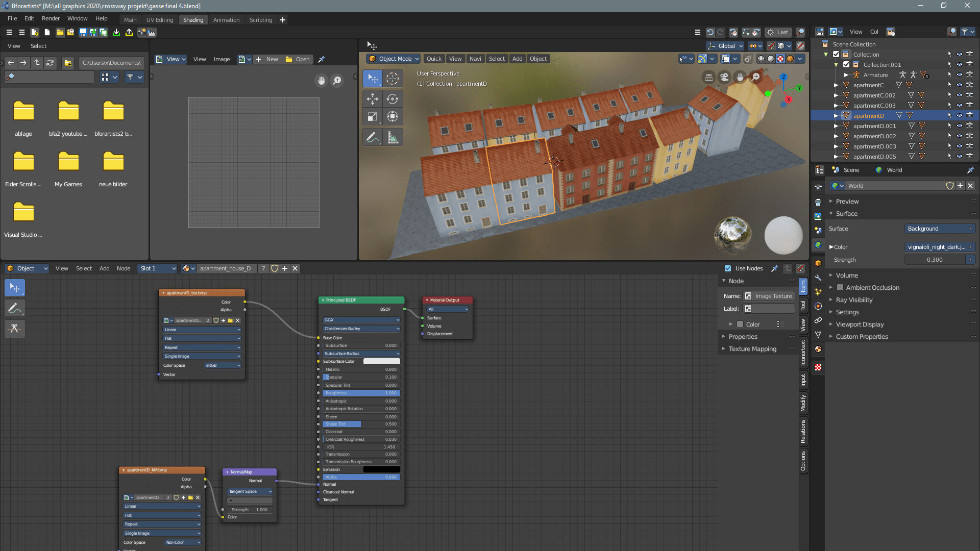Switch viewport to perspective/orthographic grid icon

(x=708, y=77)
